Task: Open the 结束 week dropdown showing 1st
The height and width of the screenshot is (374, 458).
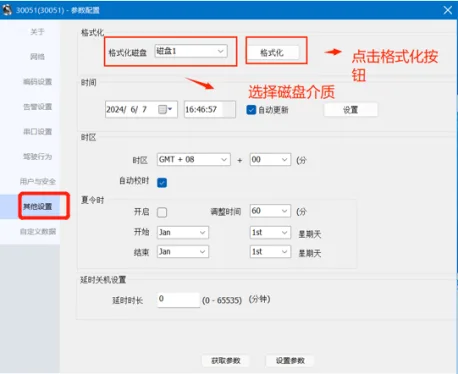Action: (x=270, y=252)
